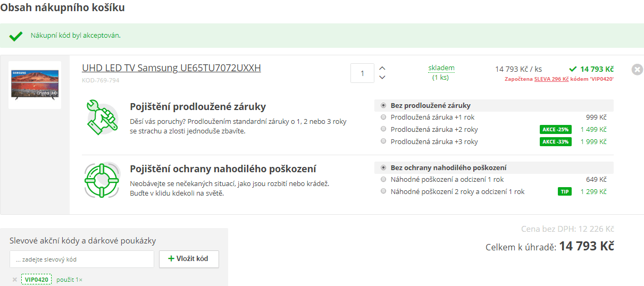Image resolution: width=644 pixels, height=286 pixels.
Task: Click the extended warranty wrench icon
Action: (102, 117)
